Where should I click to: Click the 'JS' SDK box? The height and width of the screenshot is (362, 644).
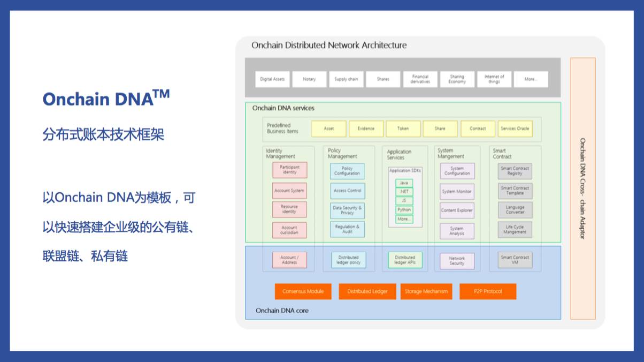(x=404, y=201)
